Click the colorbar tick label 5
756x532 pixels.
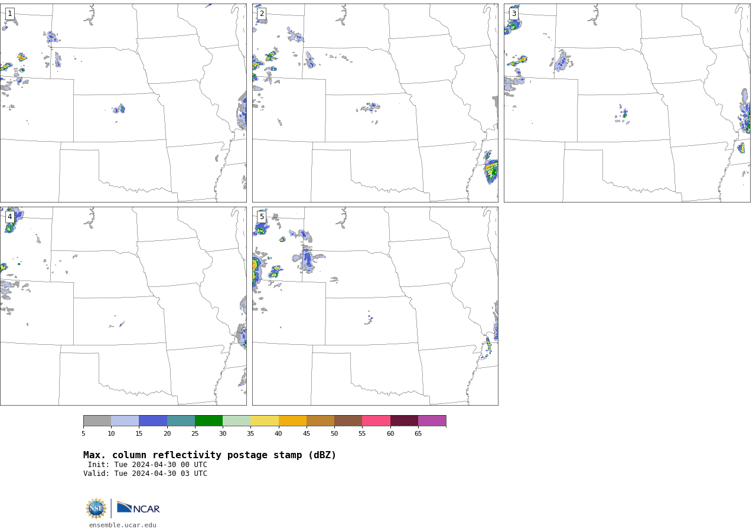click(x=83, y=434)
